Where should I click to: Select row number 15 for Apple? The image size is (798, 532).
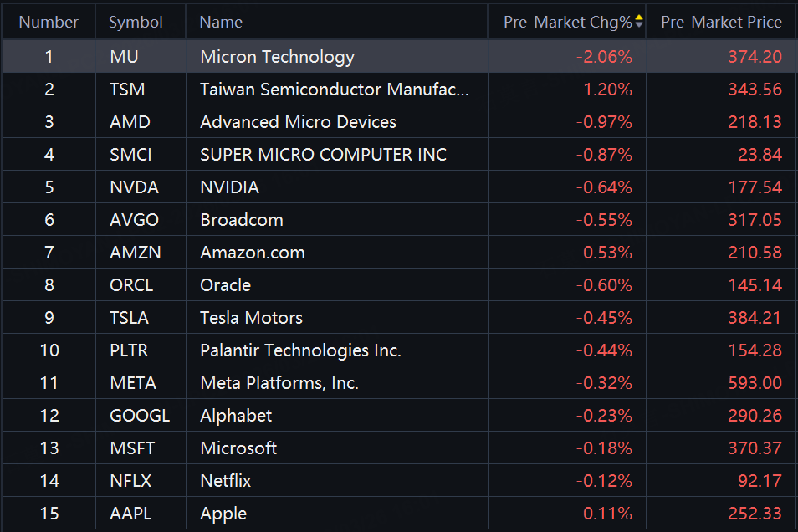coord(49,514)
